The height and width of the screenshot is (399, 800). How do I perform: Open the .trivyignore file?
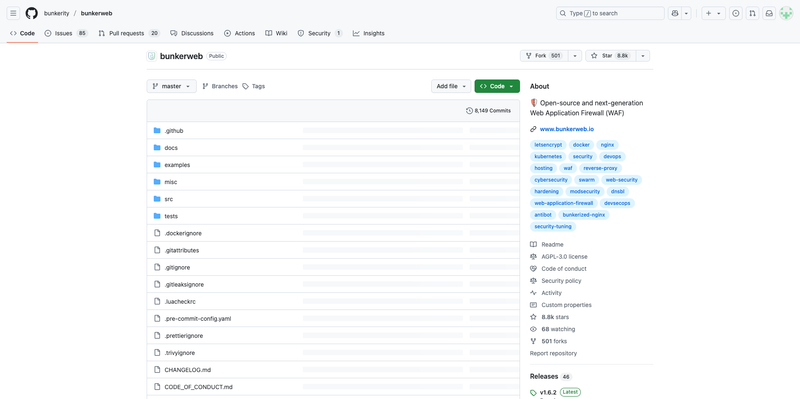point(180,353)
